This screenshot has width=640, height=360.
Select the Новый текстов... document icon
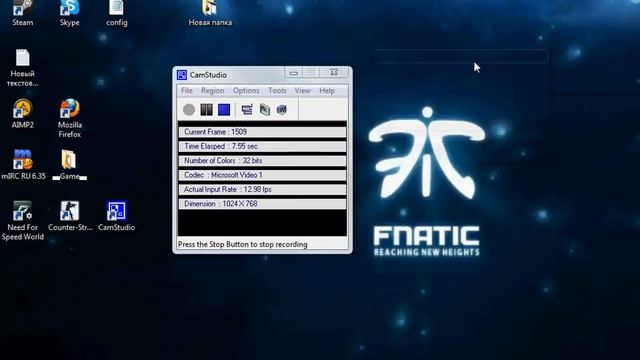click(22, 68)
